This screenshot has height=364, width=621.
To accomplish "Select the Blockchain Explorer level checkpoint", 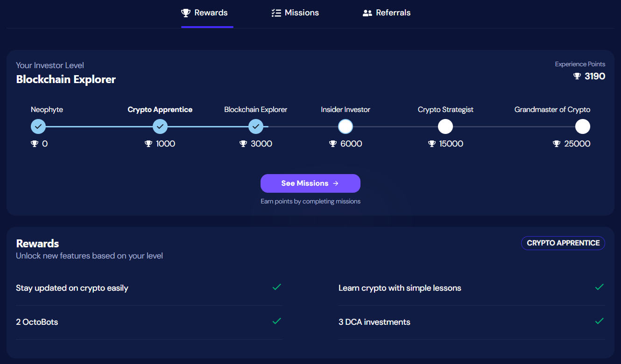I will click(256, 126).
